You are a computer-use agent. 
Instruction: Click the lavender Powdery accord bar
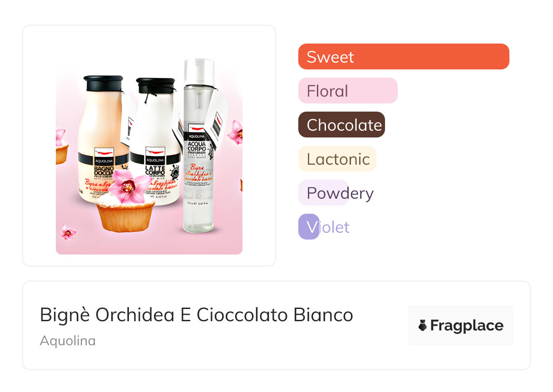click(x=323, y=193)
